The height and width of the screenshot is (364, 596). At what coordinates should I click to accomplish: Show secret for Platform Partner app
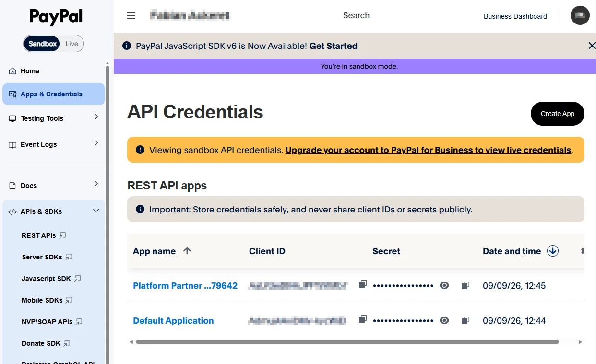(444, 285)
